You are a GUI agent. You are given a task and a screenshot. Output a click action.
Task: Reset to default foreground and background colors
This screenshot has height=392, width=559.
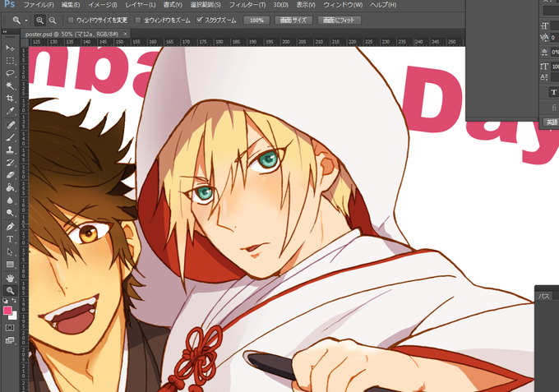(x=6, y=301)
